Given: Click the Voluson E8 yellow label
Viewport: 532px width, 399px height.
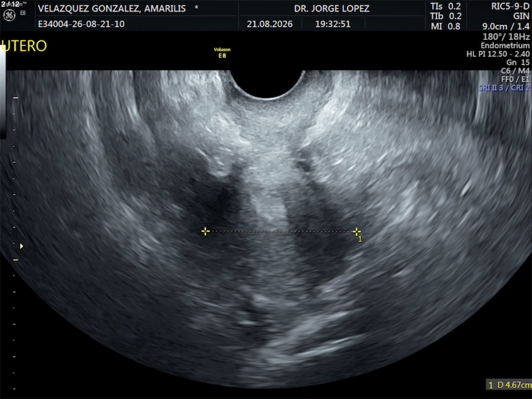Looking at the screenshot, I should pos(222,53).
